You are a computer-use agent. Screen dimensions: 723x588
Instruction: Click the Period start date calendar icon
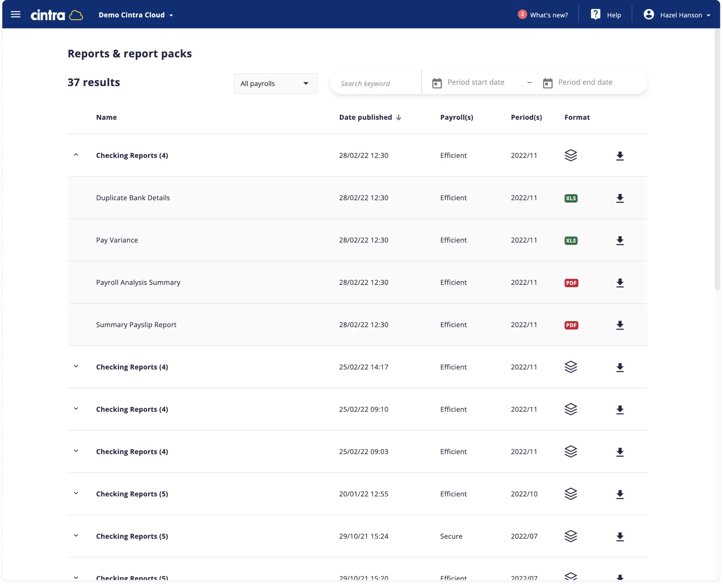pyautogui.click(x=437, y=83)
